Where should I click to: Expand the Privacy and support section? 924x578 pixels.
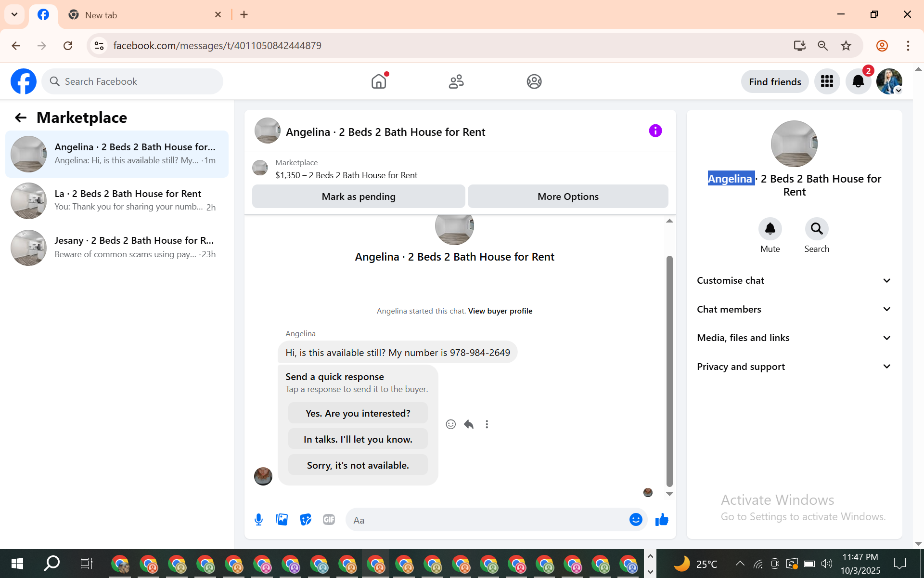coord(794,367)
